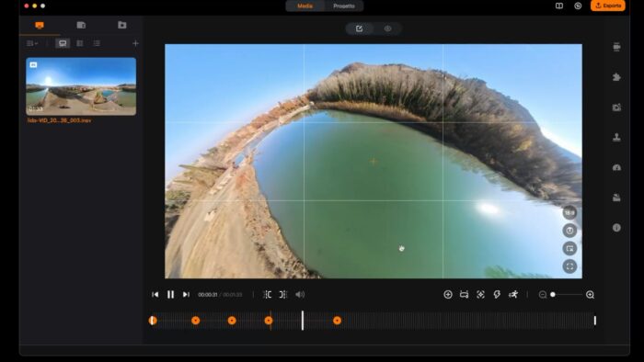Select the large thumbnail view mode
This screenshot has width=644, height=362.
(x=63, y=43)
